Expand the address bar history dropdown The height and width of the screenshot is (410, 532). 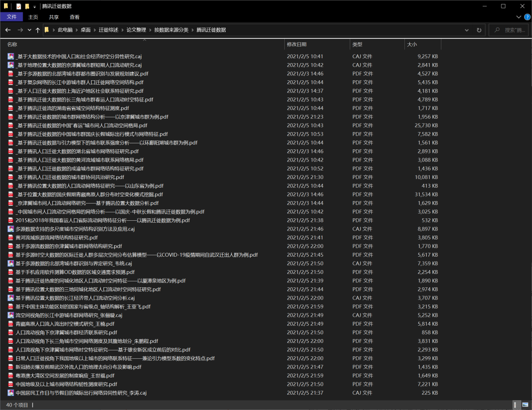pos(466,30)
